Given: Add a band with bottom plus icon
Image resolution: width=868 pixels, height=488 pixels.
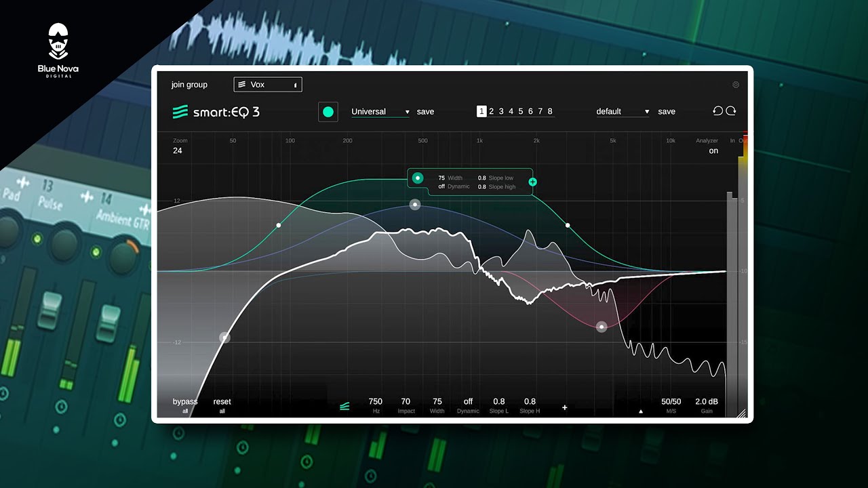Looking at the screenshot, I should click(x=564, y=407).
